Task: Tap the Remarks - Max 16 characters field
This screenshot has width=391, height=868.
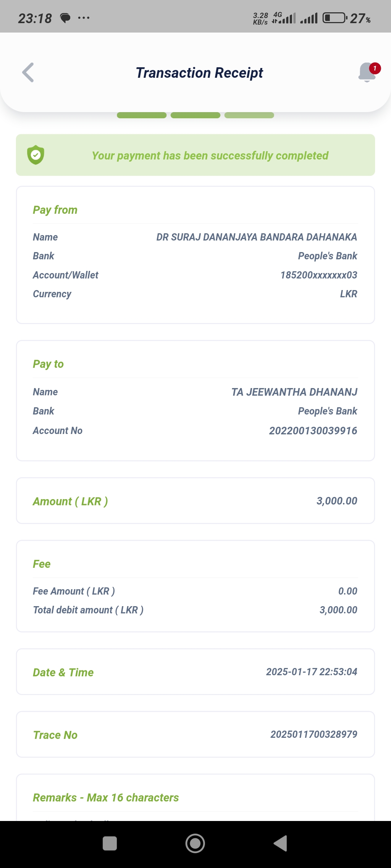Action: pyautogui.click(x=106, y=797)
